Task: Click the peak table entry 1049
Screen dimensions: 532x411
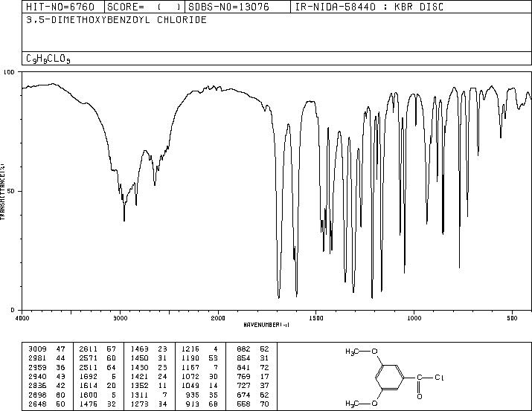Action: (x=190, y=386)
